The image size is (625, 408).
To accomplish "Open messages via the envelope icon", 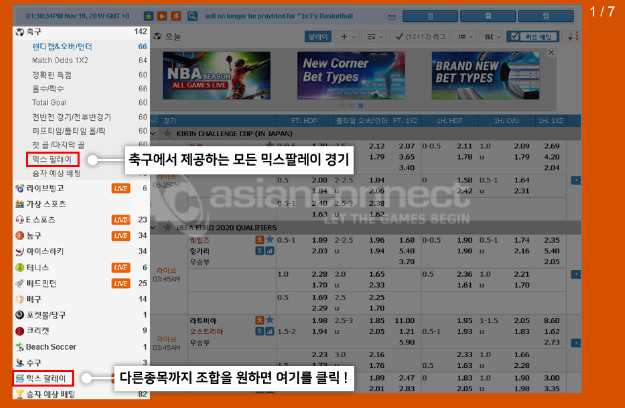I will point(391,17).
